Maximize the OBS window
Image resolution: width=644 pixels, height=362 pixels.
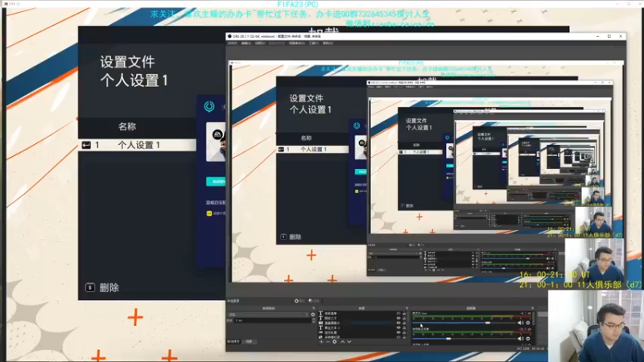tap(609, 36)
